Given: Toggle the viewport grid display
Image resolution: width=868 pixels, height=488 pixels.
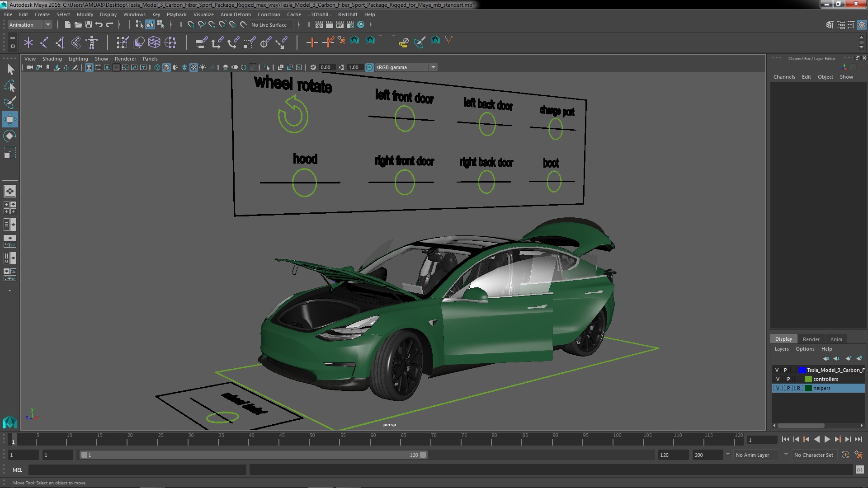Looking at the screenshot, I should coord(89,67).
